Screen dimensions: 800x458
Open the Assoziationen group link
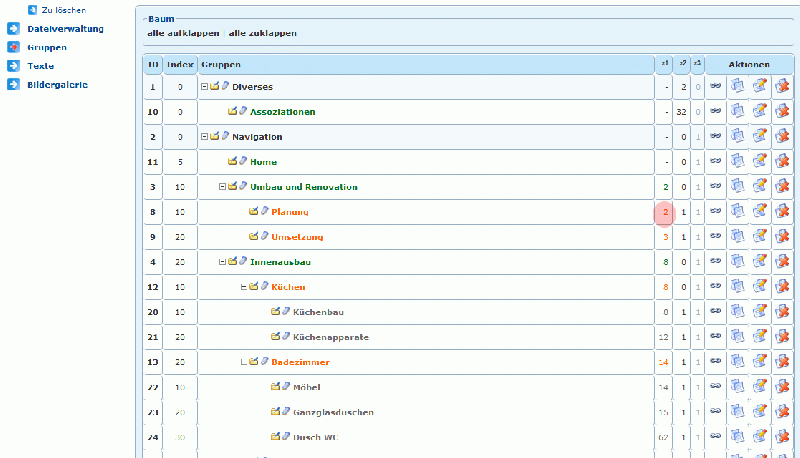pos(283,112)
